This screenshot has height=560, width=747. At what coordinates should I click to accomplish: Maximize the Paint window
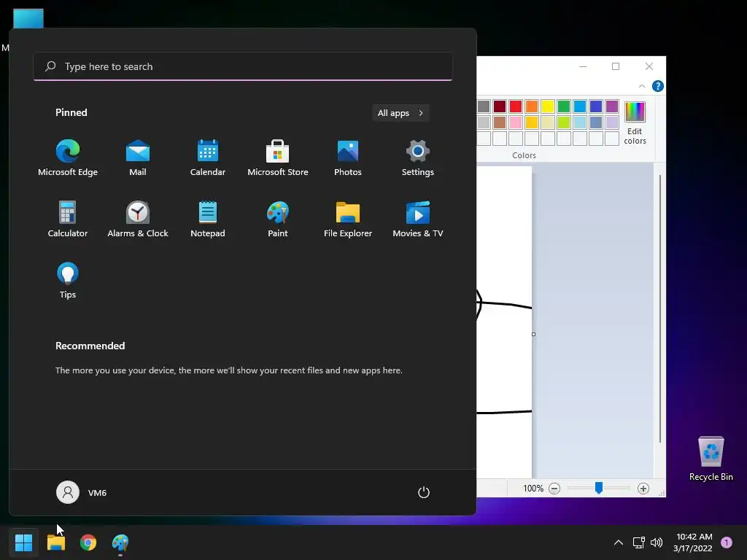click(x=616, y=66)
